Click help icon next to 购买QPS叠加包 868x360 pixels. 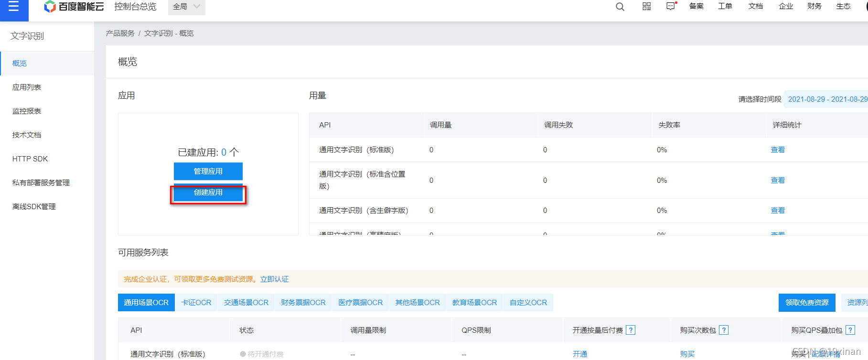(850, 330)
